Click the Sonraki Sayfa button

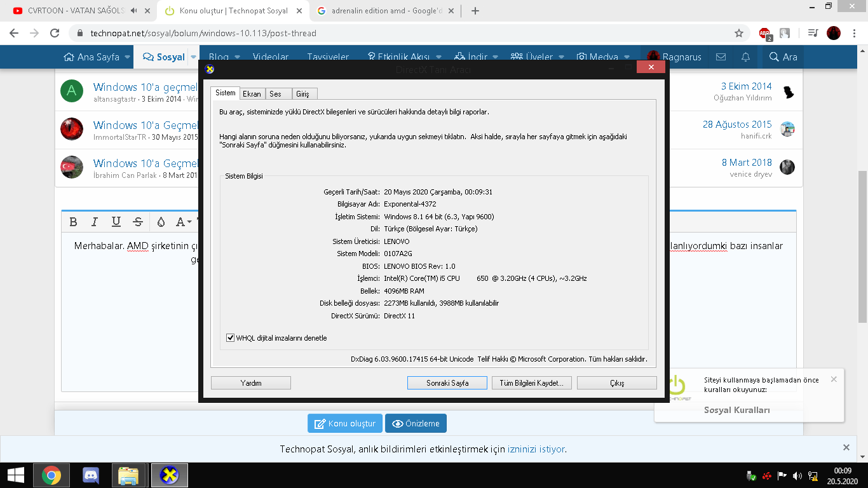(447, 383)
